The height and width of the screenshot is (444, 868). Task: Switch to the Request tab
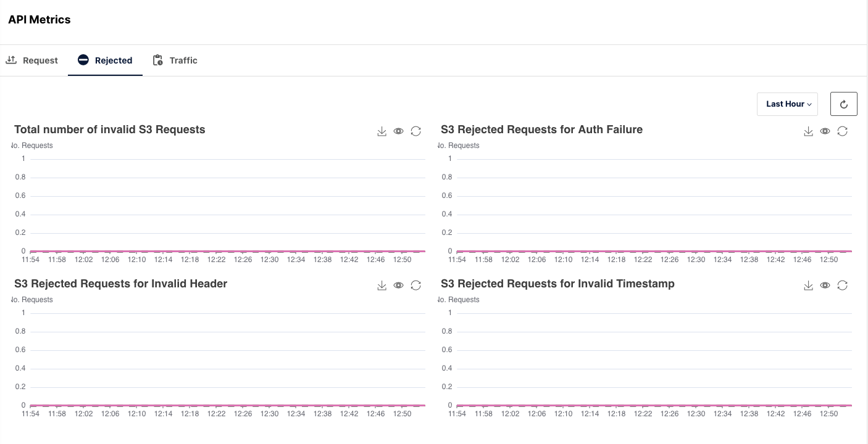32,60
